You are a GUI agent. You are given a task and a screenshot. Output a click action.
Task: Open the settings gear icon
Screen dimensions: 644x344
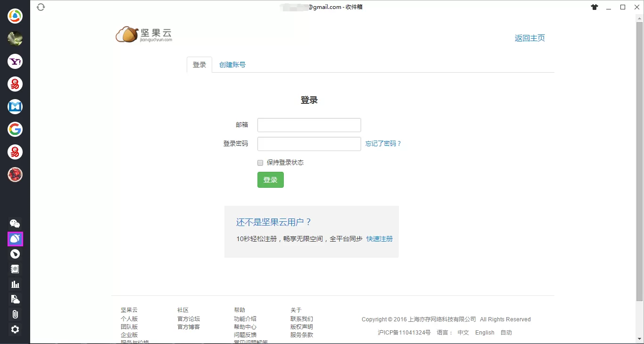click(15, 329)
